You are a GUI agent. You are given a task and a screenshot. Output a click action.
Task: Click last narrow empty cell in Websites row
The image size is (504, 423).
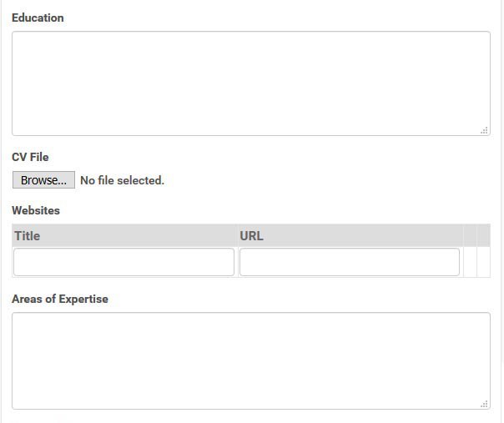click(x=483, y=262)
